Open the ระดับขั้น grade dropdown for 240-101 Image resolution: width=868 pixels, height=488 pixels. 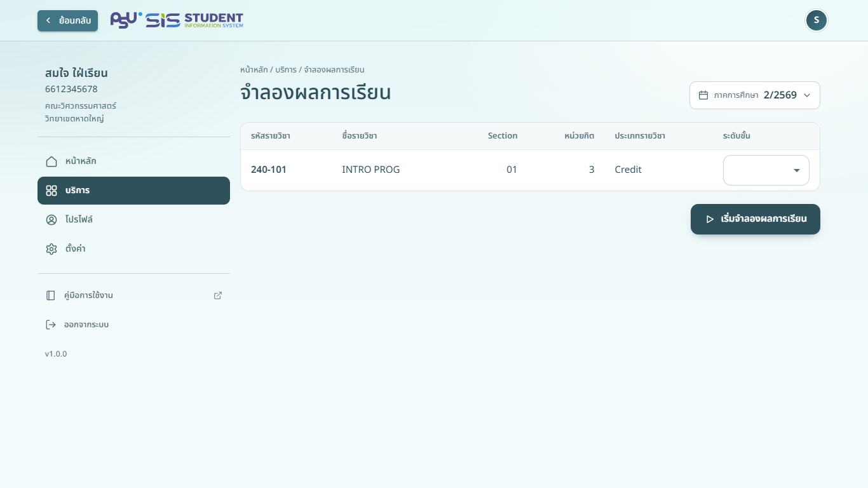(766, 170)
